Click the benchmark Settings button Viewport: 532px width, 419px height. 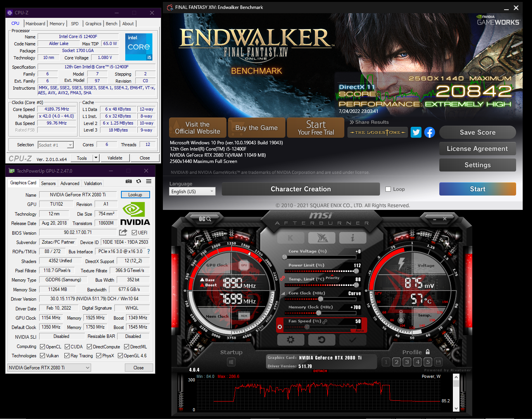click(477, 165)
